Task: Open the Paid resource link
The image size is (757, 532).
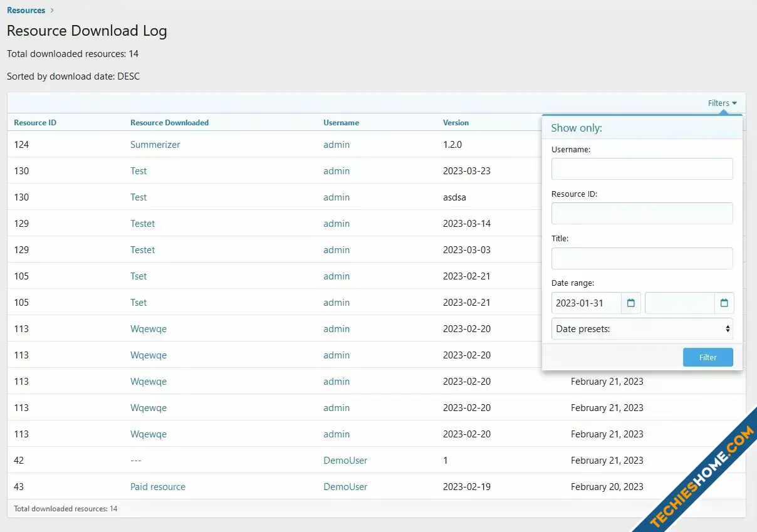Action: [158, 487]
